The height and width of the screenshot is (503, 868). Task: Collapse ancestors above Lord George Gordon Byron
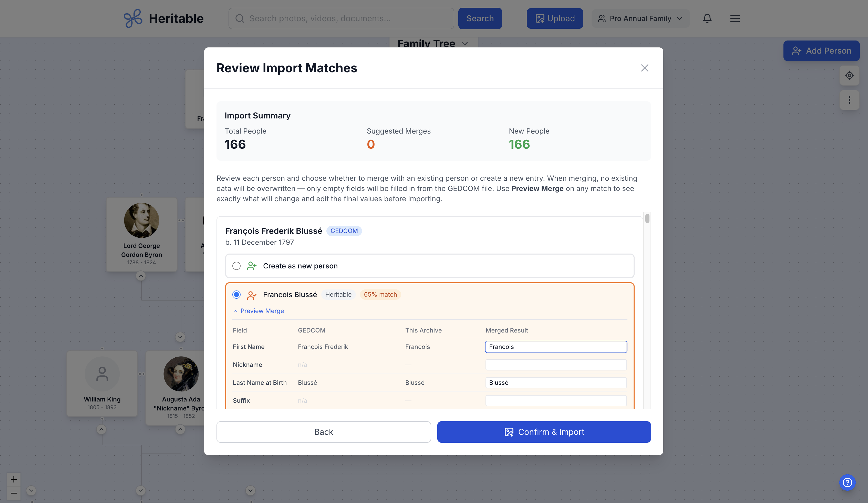[x=141, y=276]
